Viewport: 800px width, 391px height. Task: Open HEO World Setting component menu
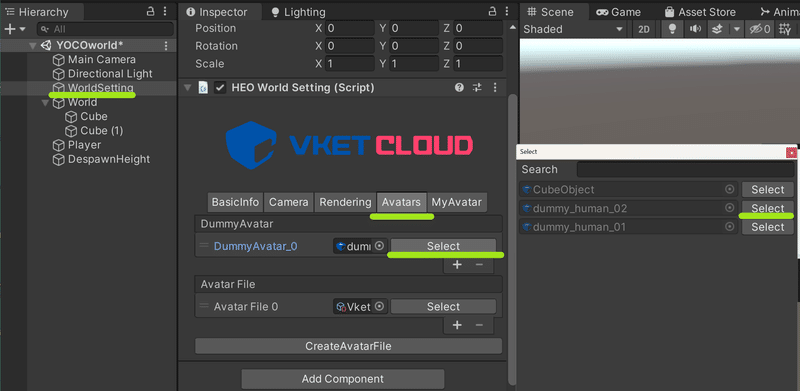[494, 88]
